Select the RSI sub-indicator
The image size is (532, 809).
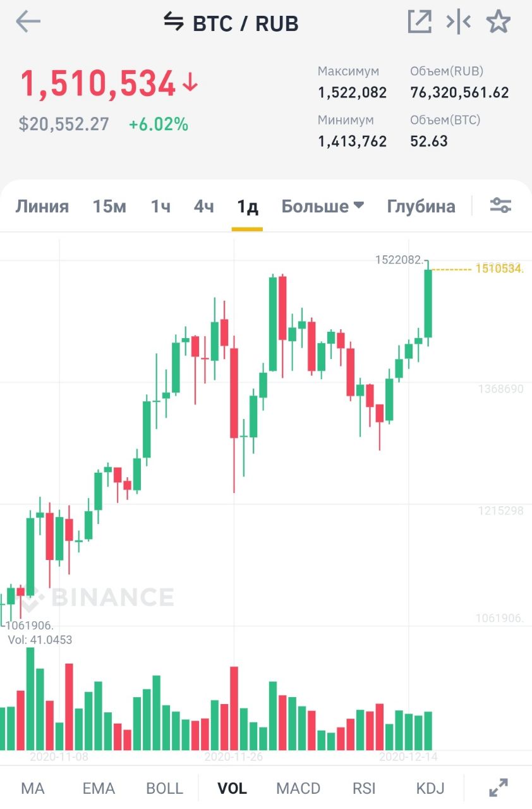(364, 788)
